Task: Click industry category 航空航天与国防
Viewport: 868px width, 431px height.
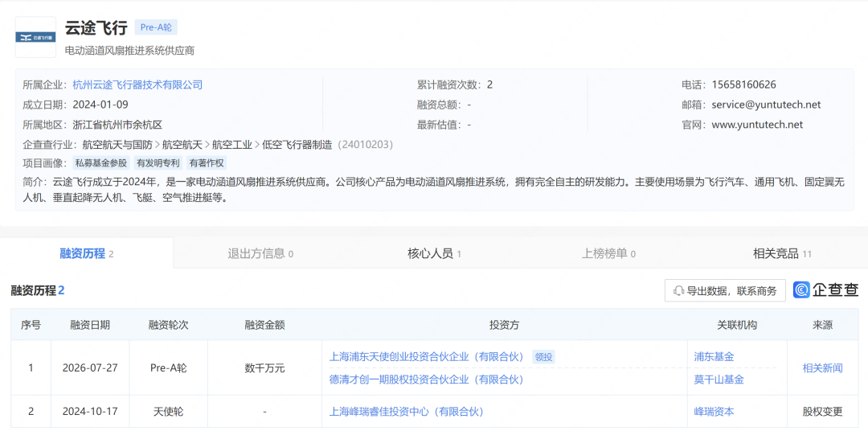Action: tap(117, 145)
